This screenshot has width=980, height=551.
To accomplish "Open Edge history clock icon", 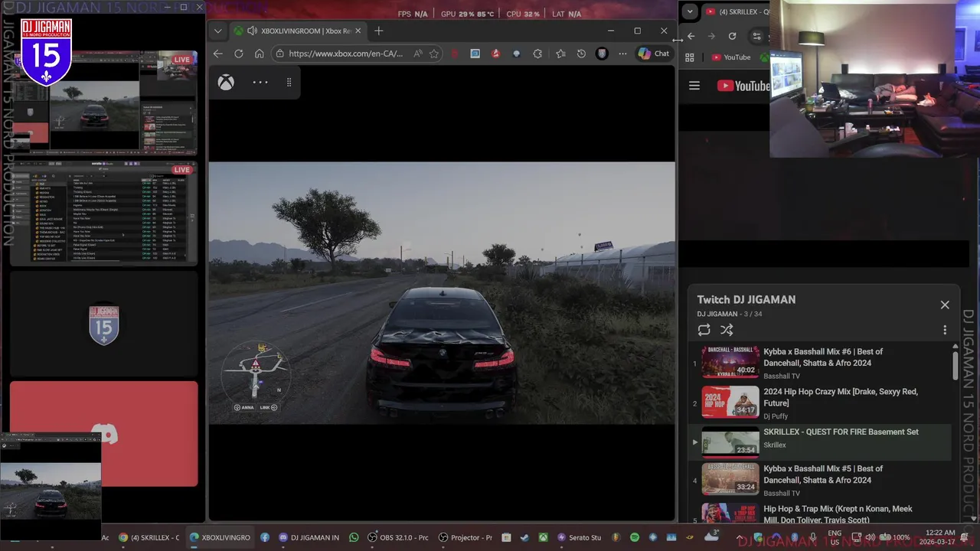I will [x=581, y=54].
